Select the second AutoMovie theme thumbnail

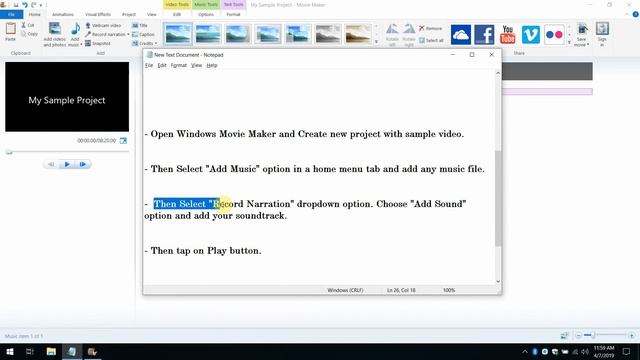point(208,34)
